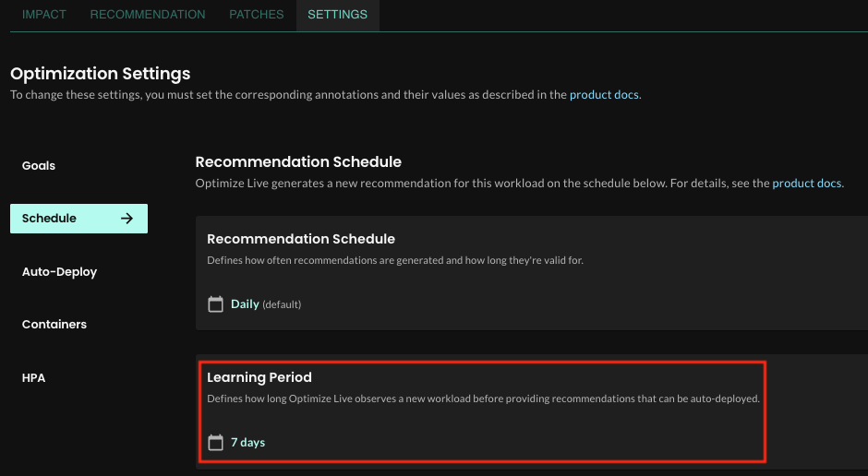
Task: Follow product docs link in Recommendation Schedule description
Action: [806, 184]
